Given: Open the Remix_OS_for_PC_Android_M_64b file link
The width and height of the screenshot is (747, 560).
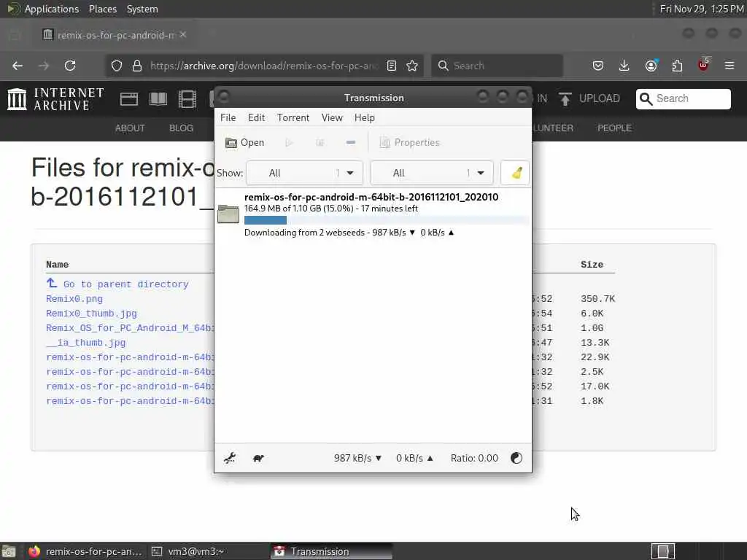Looking at the screenshot, I should click(130, 328).
